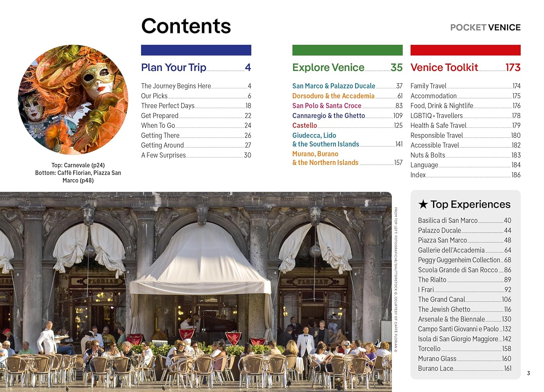
Task: Go to Venice Toolkit heading
Action: [x=465, y=67]
